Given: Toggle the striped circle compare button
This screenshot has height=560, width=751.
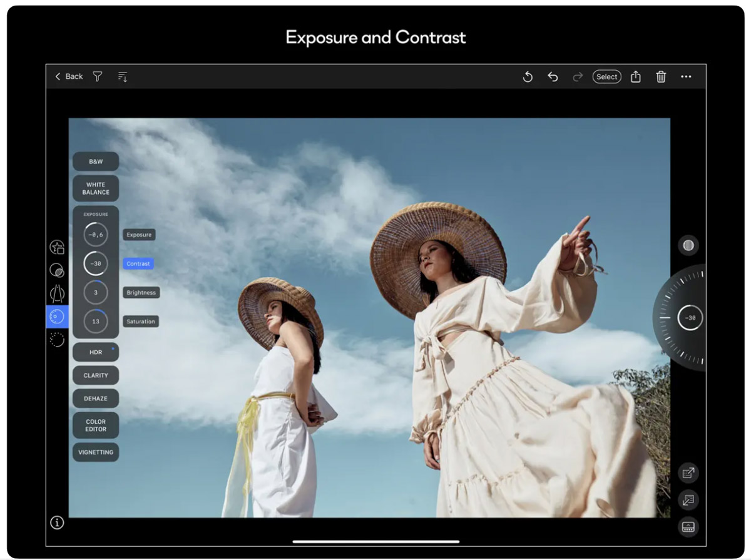Looking at the screenshot, I should (x=688, y=245).
